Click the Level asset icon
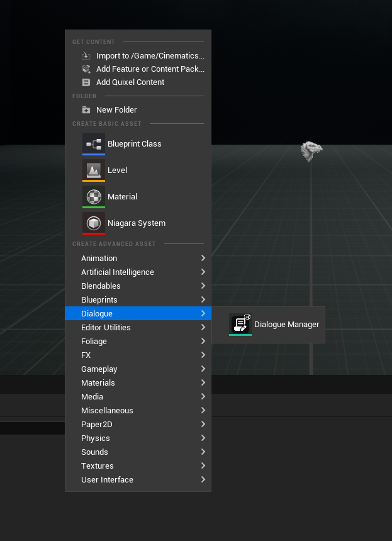Viewport: 392px width, 541px height. click(94, 170)
